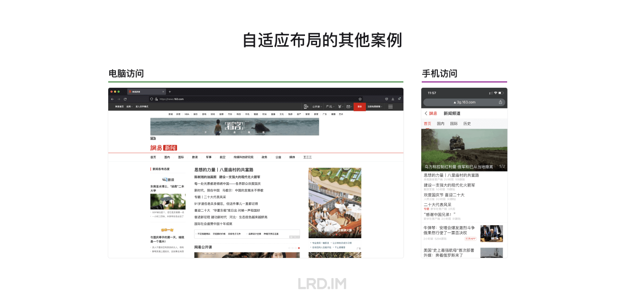Open mobile link 欢度国庆节 喜迎二十大
This screenshot has height=300, width=644.
tap(444, 195)
